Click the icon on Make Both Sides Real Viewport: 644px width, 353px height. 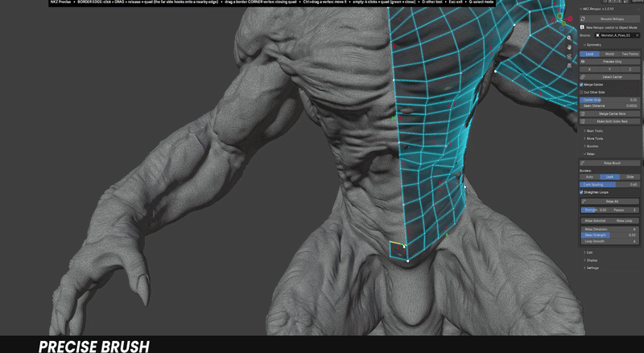tap(583, 121)
